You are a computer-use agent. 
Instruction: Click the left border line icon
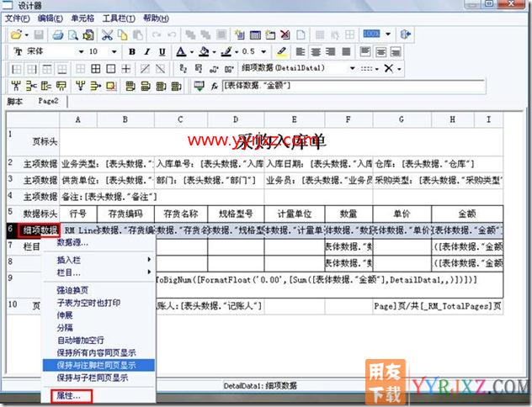[x=16, y=69]
